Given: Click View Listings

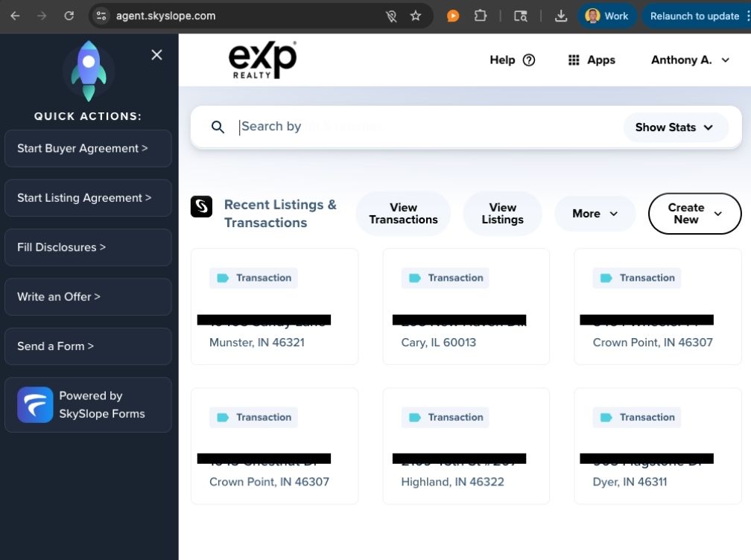Looking at the screenshot, I should coord(502,214).
